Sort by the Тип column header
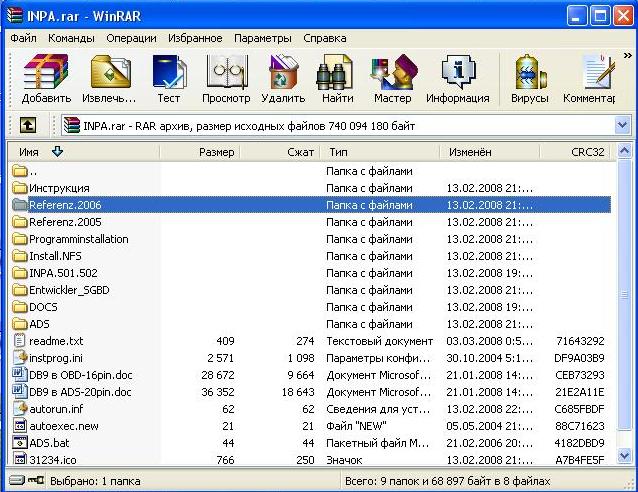Viewport: 638px width, 492px height. pos(380,152)
